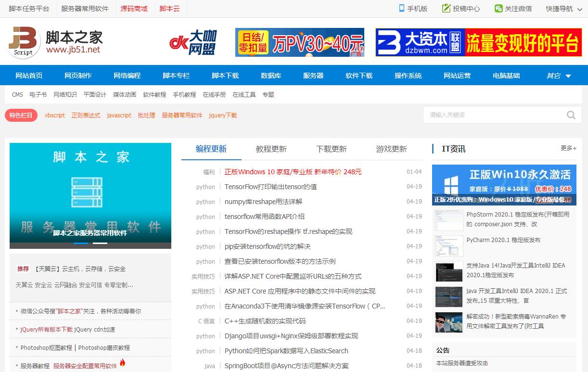Open the 大资本联盟 advertisement banner
This screenshot has width=588, height=372.
tap(478, 42)
